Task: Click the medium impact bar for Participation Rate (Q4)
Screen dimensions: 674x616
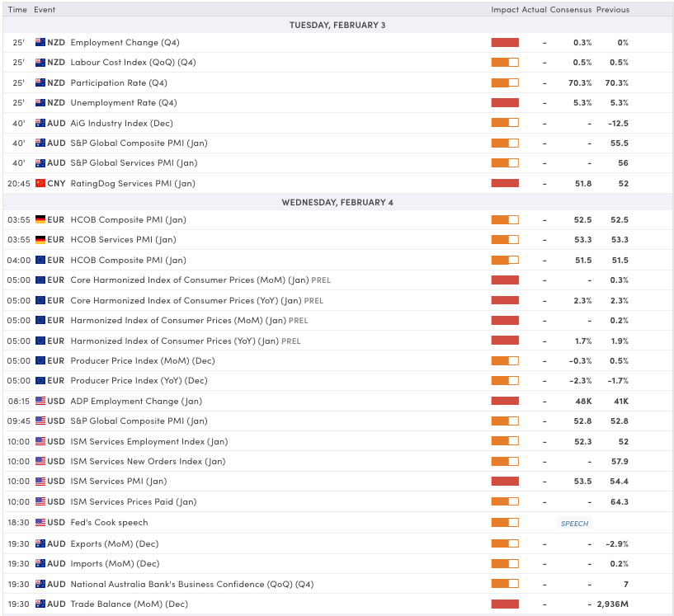Action: point(505,82)
